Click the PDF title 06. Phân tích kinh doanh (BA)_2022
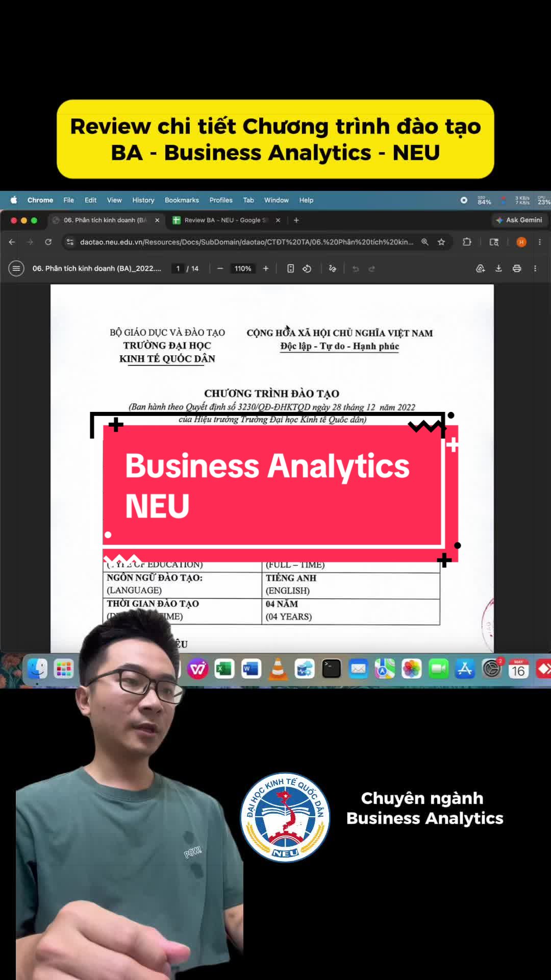Viewport: 551px width, 980px height. click(x=97, y=268)
